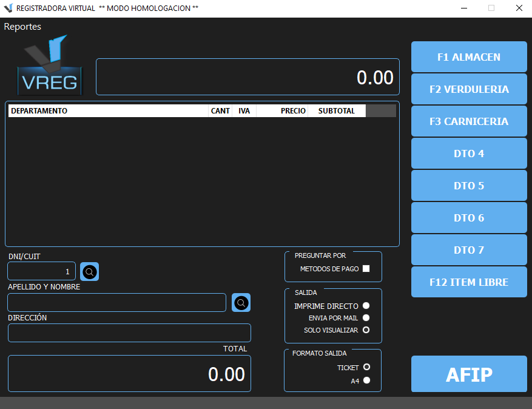The image size is (532, 409).
Task: Click the TOTAL amount box
Action: click(x=129, y=373)
